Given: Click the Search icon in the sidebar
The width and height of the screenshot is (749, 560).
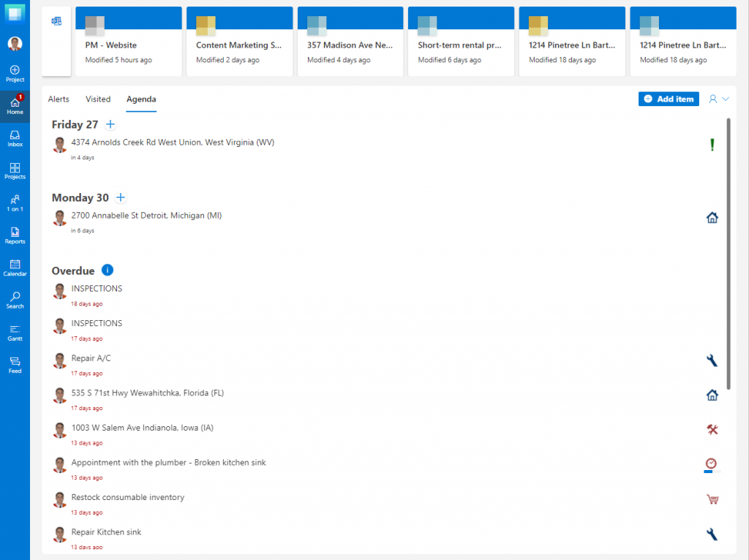Looking at the screenshot, I should (x=15, y=299).
